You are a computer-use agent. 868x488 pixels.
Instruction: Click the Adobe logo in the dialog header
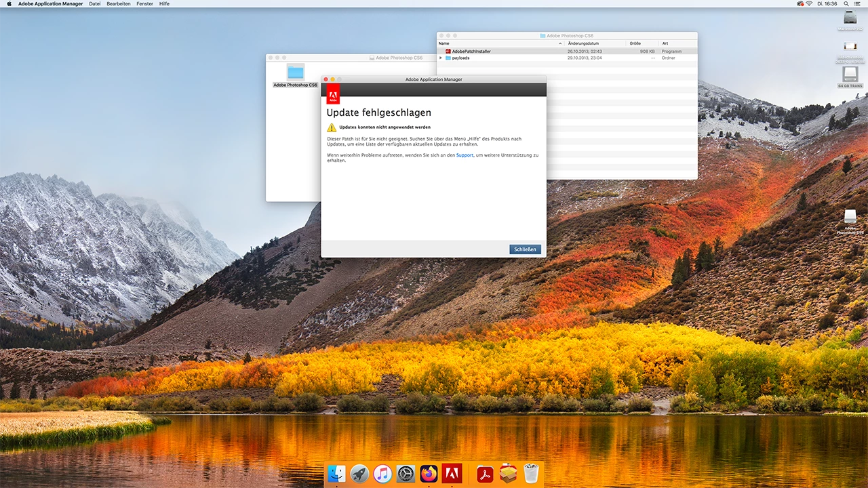pos(333,94)
